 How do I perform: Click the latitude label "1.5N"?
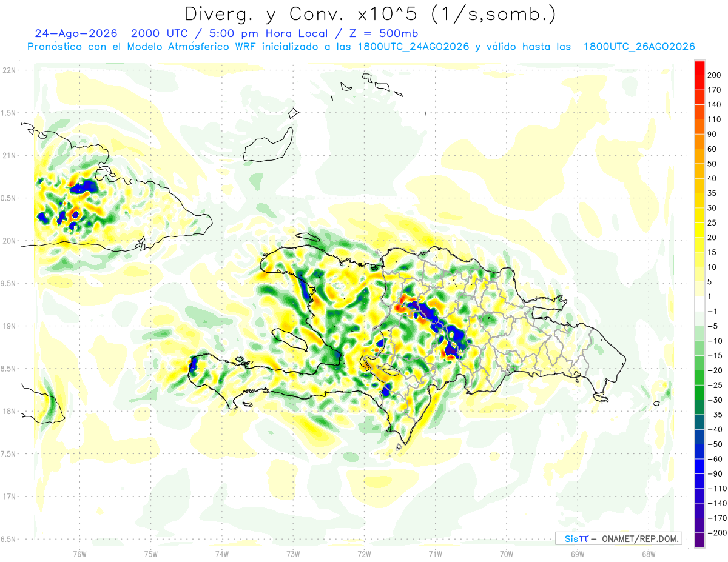pos(9,113)
